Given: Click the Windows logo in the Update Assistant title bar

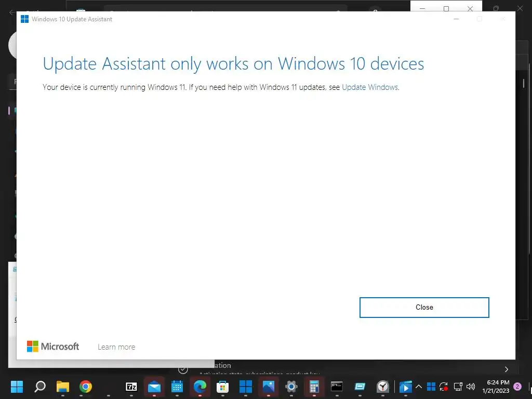Looking at the screenshot, I should point(24,19).
